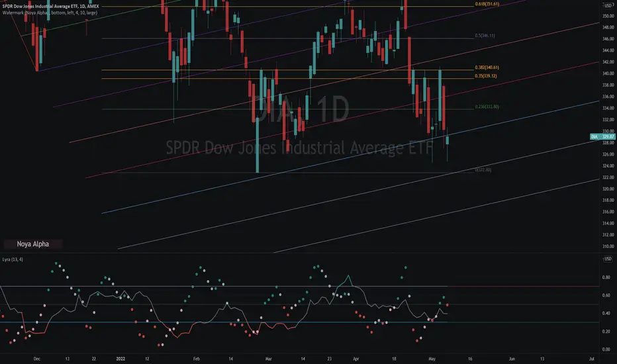Click the 0.80 value on Lyra scale

point(606,277)
